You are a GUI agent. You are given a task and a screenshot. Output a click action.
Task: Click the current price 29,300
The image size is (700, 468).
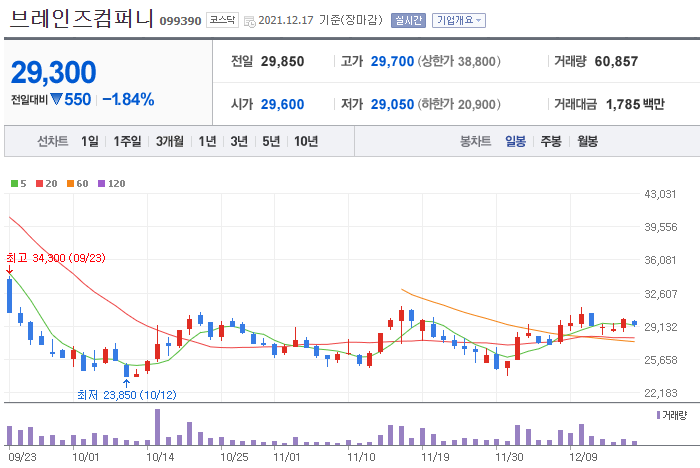coord(53,72)
